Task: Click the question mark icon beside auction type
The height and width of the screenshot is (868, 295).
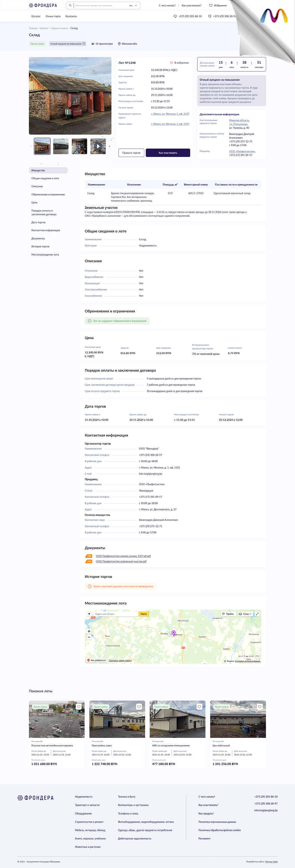Action: pos(84,44)
